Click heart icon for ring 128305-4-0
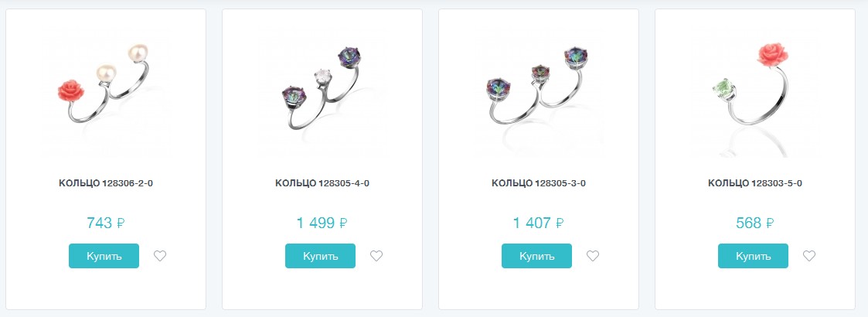 376,256
